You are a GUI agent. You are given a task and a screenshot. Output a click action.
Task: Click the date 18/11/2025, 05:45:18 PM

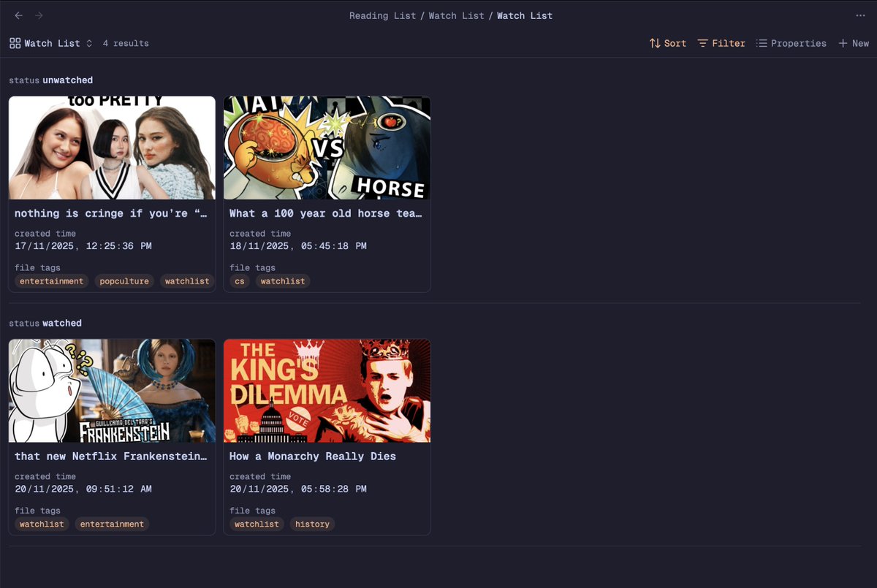(298, 246)
